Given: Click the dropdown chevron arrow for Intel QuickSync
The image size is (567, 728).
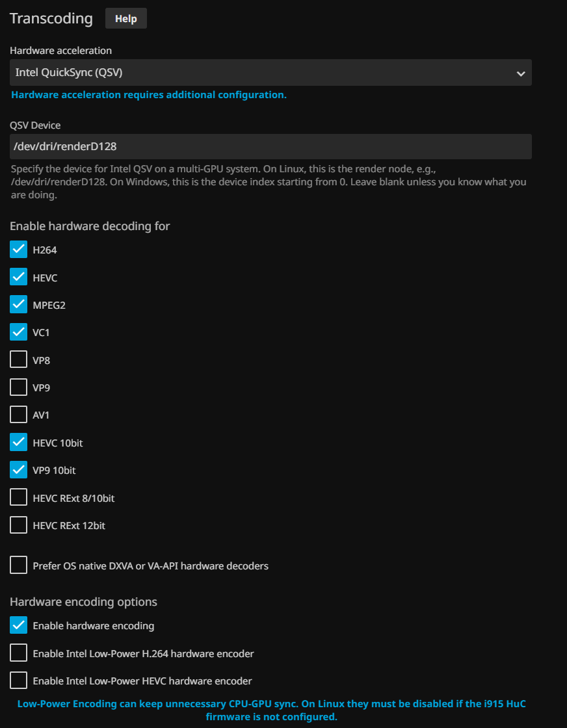Looking at the screenshot, I should click(521, 73).
